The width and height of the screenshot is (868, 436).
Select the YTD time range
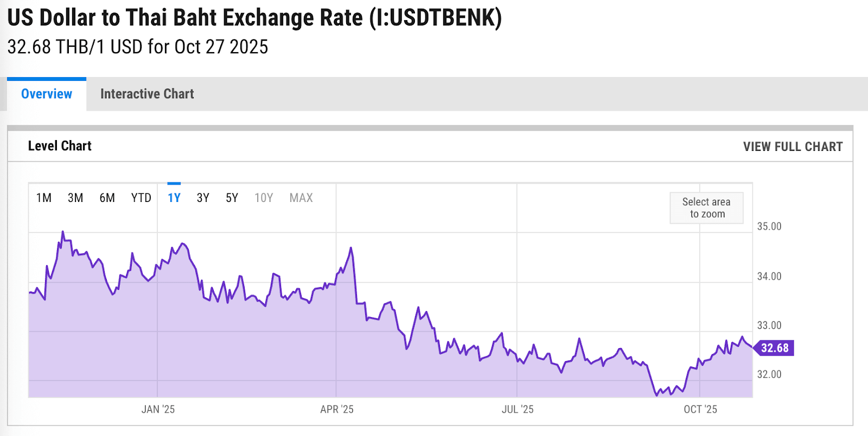click(141, 198)
